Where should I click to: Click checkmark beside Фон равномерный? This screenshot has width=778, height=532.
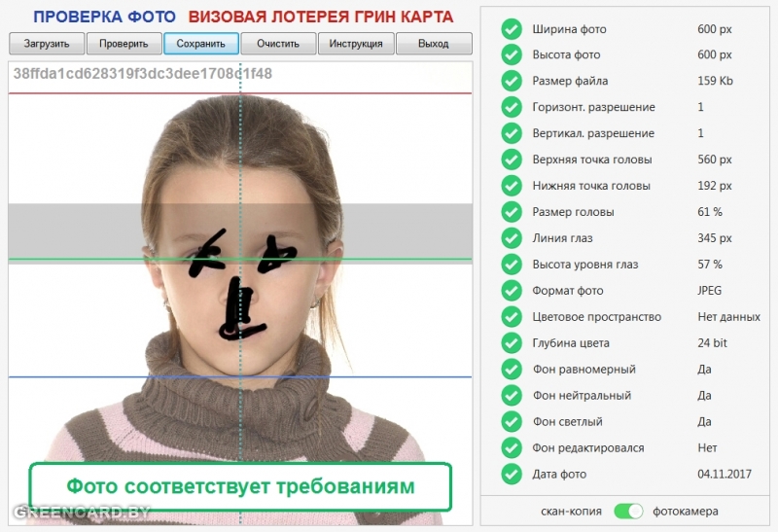click(512, 370)
